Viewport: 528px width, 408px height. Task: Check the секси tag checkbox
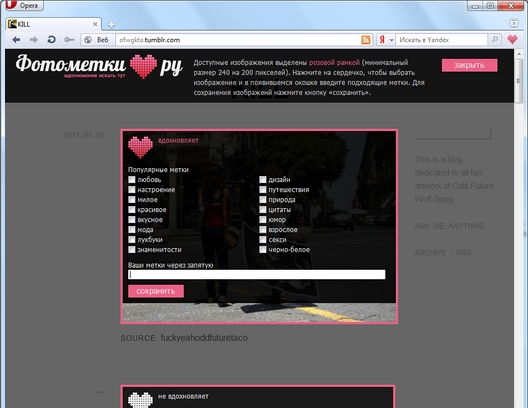263,239
